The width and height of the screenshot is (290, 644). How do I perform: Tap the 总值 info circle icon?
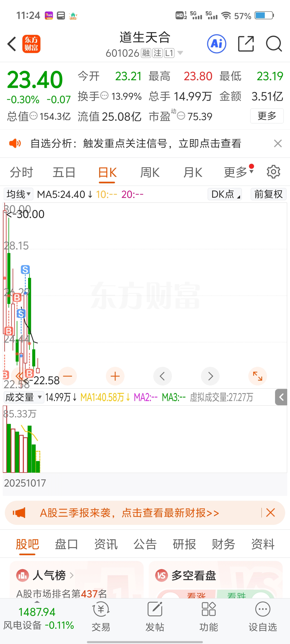point(34,116)
